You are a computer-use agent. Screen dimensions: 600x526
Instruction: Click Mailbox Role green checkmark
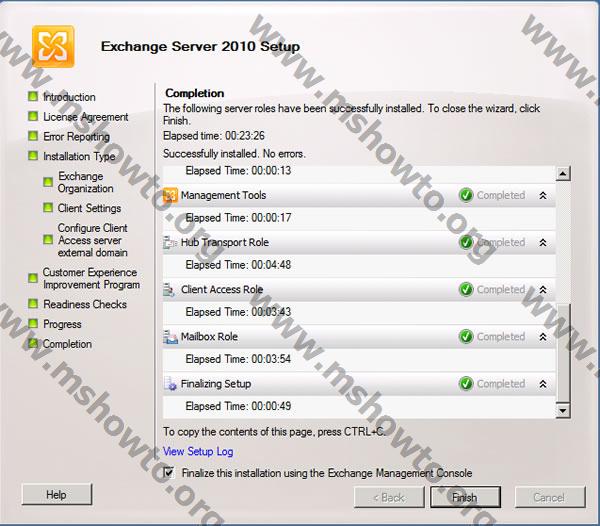point(466,337)
